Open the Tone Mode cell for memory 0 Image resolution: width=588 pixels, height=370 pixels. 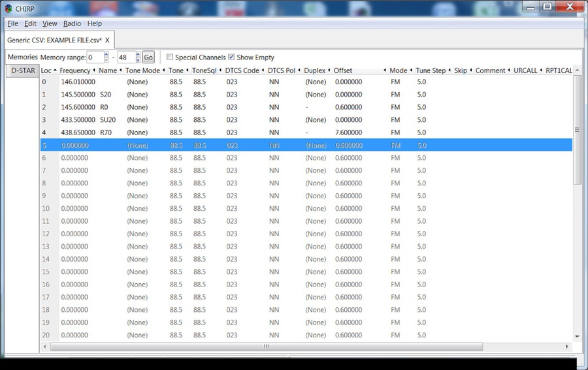137,82
